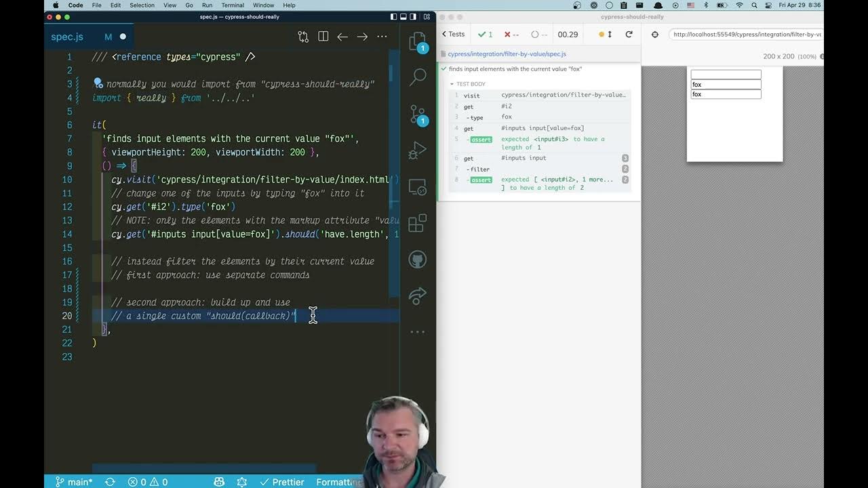Screen dimensions: 868x488
Task: Click the main* git branch indicator
Action: point(73,482)
